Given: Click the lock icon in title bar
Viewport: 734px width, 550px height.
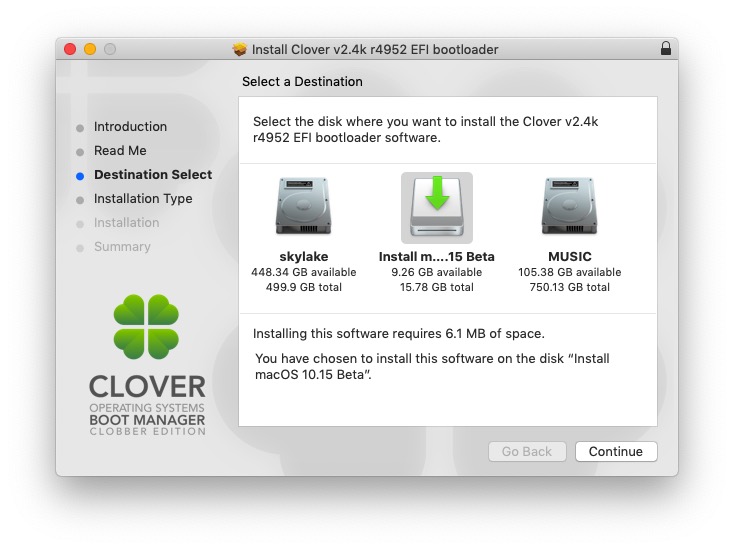Looking at the screenshot, I should (x=666, y=49).
